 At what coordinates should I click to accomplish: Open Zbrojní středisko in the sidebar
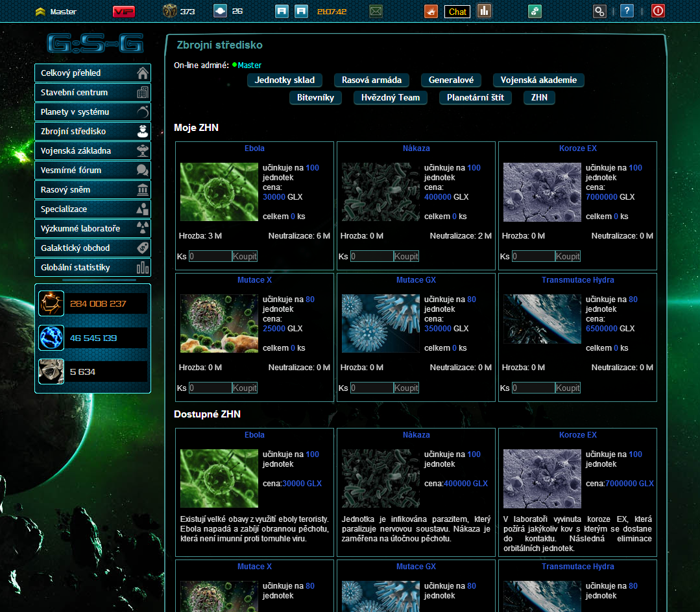pos(93,131)
